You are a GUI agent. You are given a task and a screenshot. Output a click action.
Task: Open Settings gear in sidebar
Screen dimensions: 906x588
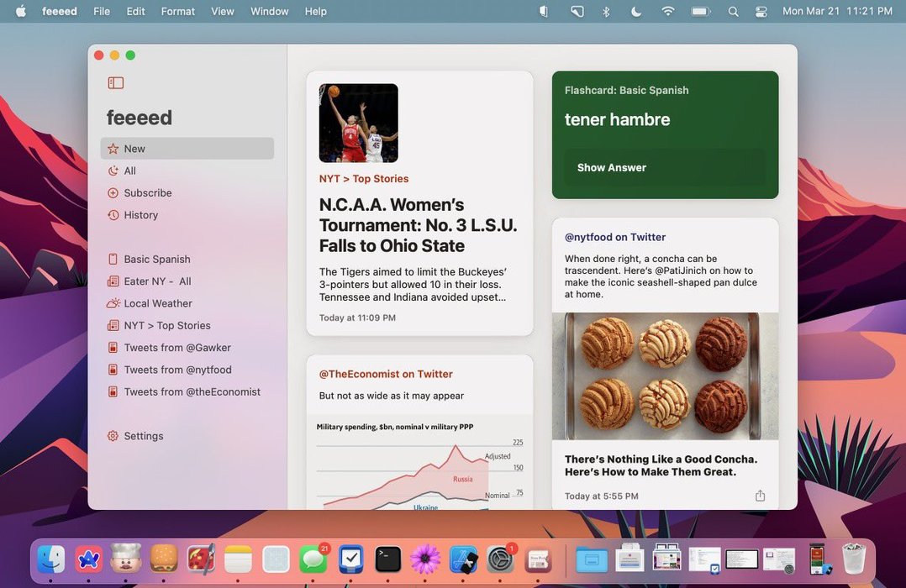pyautogui.click(x=113, y=436)
